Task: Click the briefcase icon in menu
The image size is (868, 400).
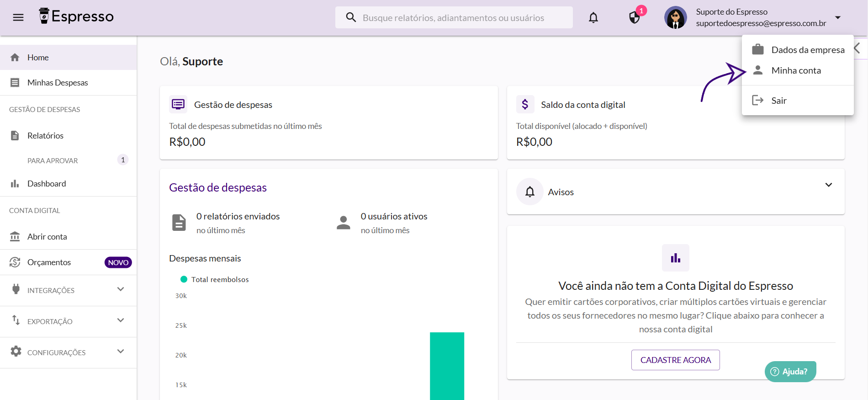Action: point(758,49)
